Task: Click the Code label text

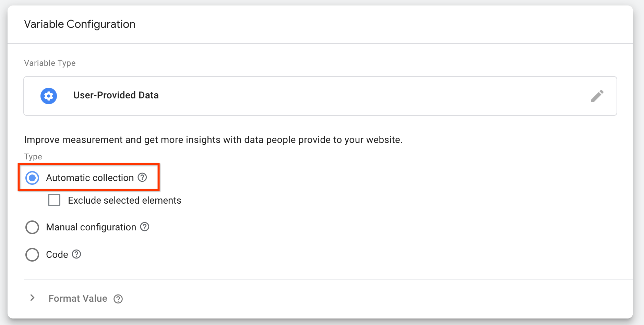Action: click(x=57, y=254)
